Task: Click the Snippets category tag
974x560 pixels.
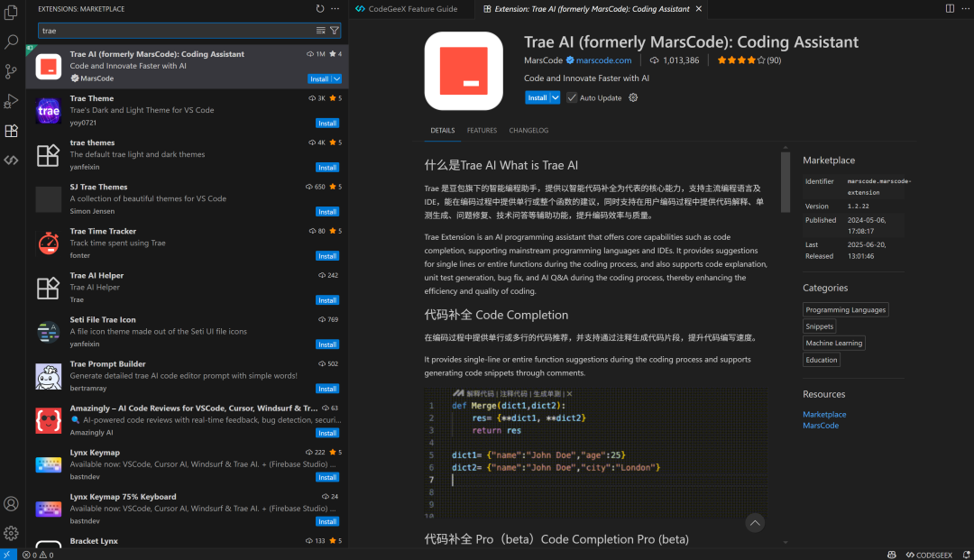Action: pos(819,326)
